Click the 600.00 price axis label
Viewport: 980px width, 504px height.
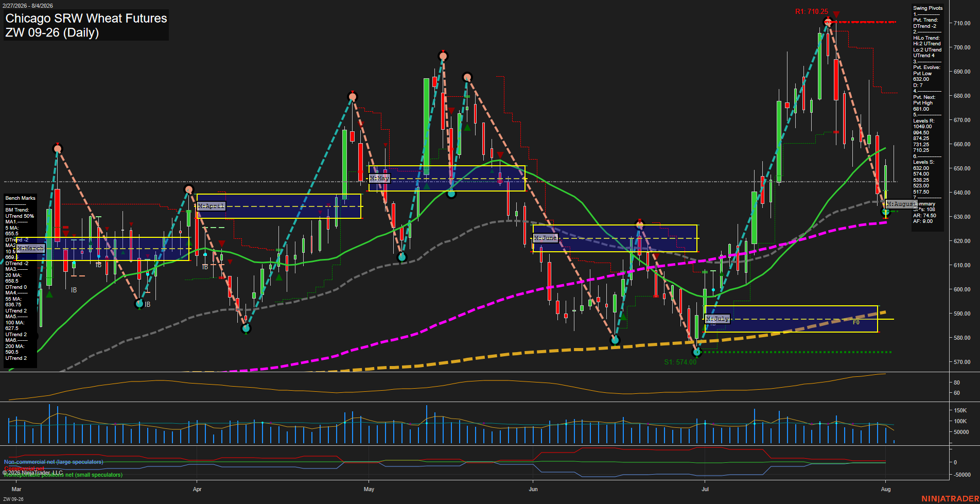962,289
